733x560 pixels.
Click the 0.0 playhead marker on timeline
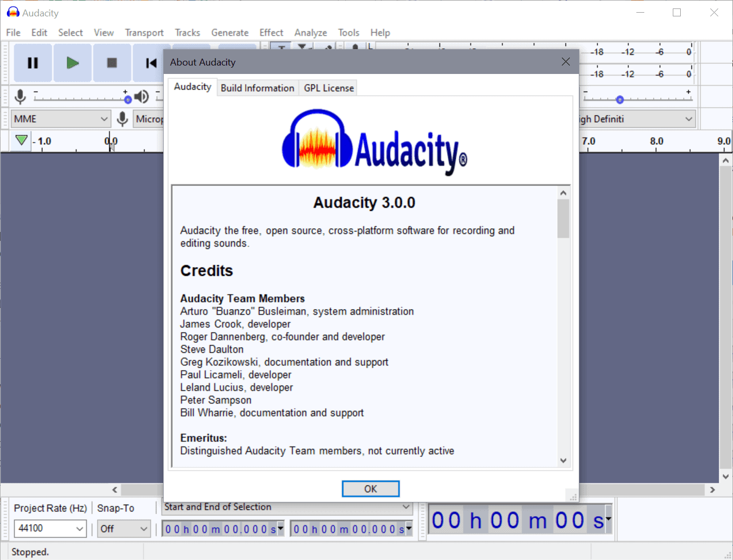[111, 141]
